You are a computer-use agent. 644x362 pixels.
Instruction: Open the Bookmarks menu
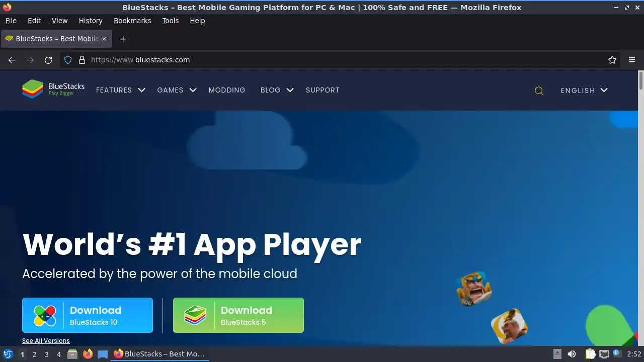(132, 21)
